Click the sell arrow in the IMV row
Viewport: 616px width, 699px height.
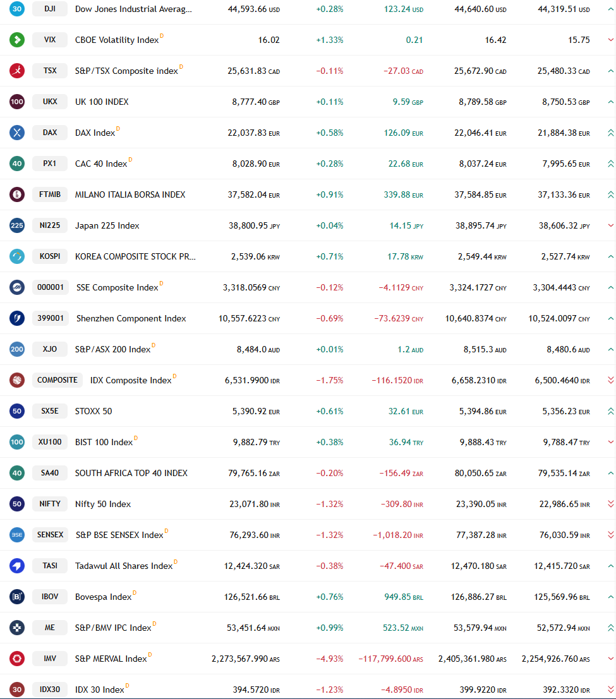611,659
